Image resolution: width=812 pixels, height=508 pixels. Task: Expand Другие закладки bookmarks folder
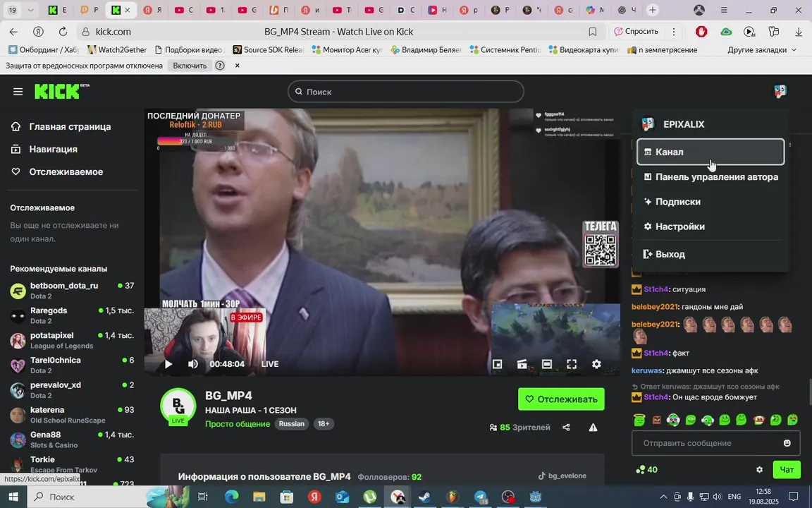click(762, 50)
